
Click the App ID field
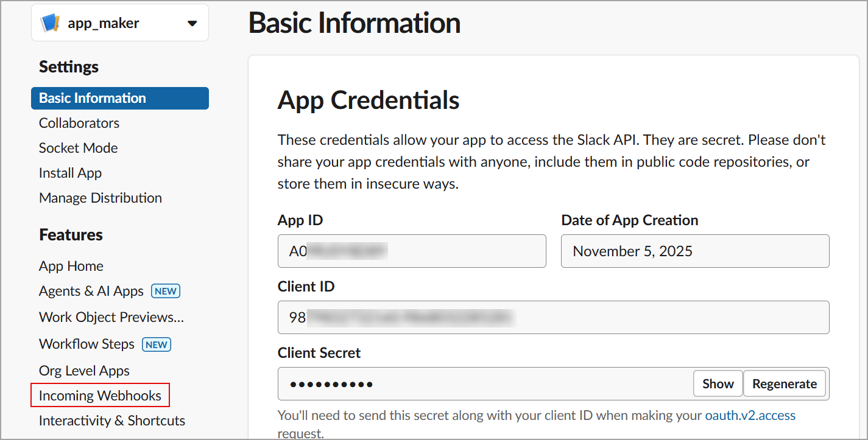point(412,251)
